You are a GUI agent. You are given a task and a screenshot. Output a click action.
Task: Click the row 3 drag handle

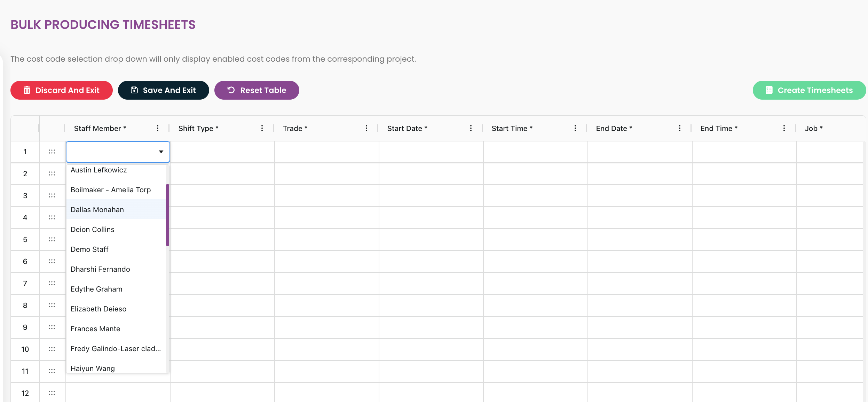pyautogui.click(x=52, y=195)
